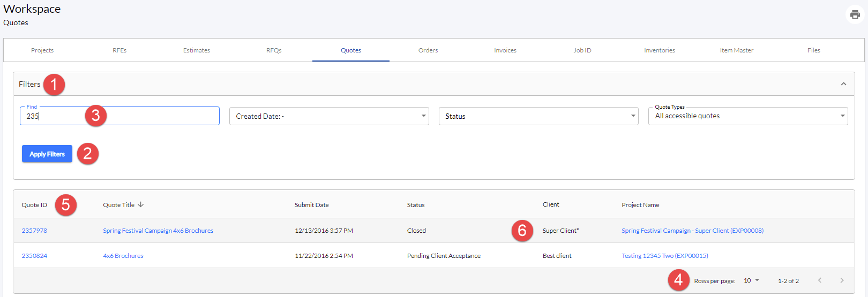Click the print icon
Image resolution: width=868 pixels, height=297 pixels.
point(855,14)
